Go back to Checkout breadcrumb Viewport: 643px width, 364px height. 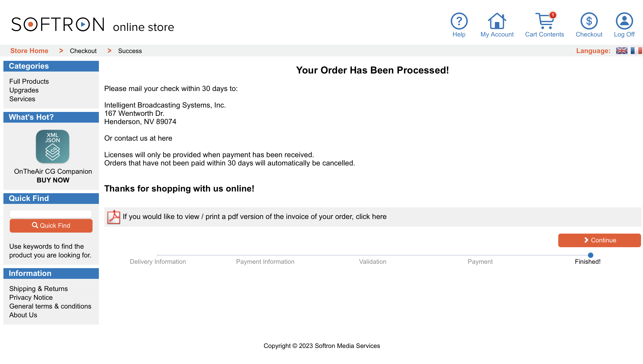[83, 51]
